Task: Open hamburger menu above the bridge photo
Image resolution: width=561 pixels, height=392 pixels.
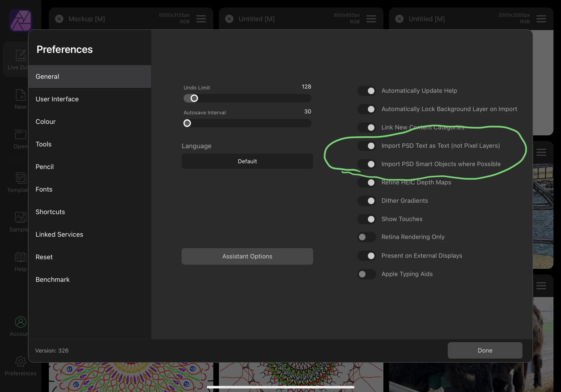Action: [541, 152]
